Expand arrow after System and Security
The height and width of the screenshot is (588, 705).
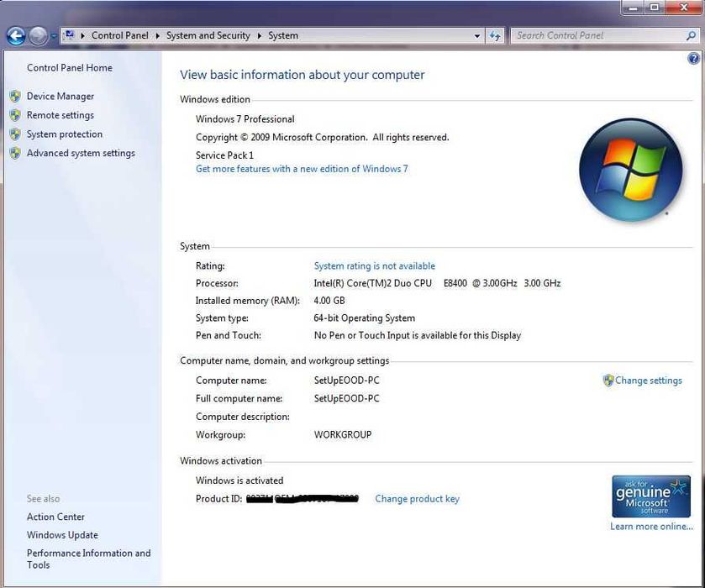tap(260, 35)
